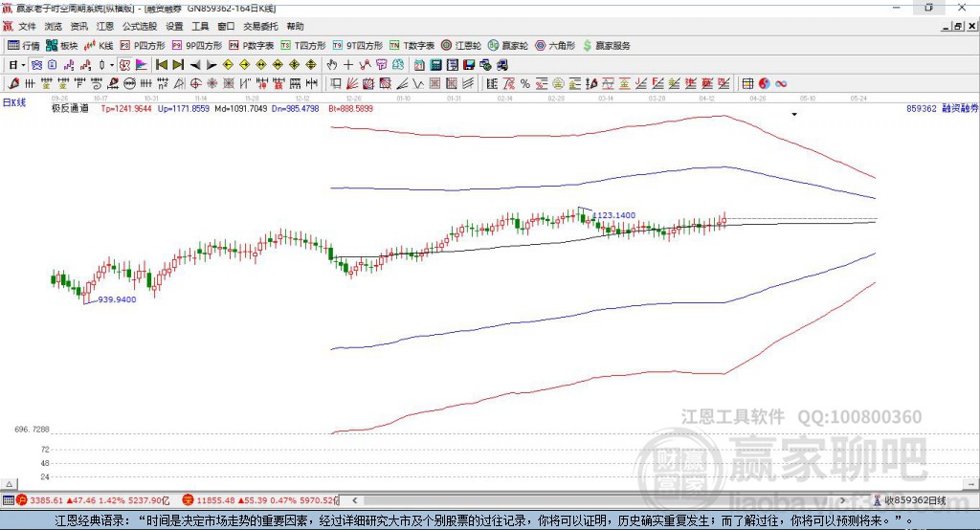Expand the candlestick style dropdown arrow
This screenshot has width=980, height=530.
pyautogui.click(x=112, y=65)
